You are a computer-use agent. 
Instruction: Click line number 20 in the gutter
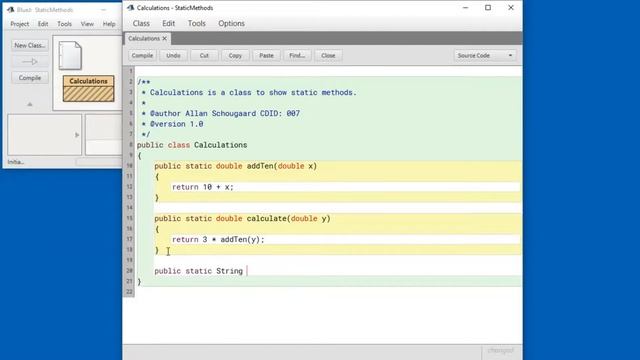(x=129, y=271)
